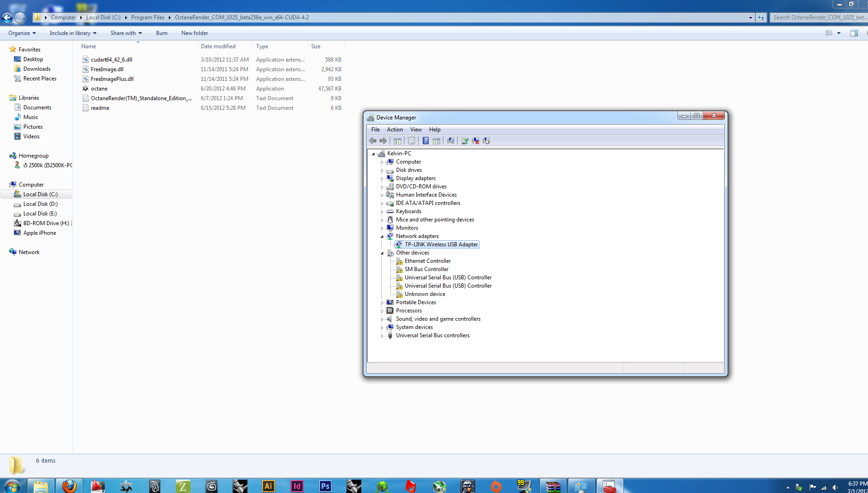This screenshot has width=868, height=493.
Task: Collapse the Kelvin-PC root node
Action: [373, 154]
